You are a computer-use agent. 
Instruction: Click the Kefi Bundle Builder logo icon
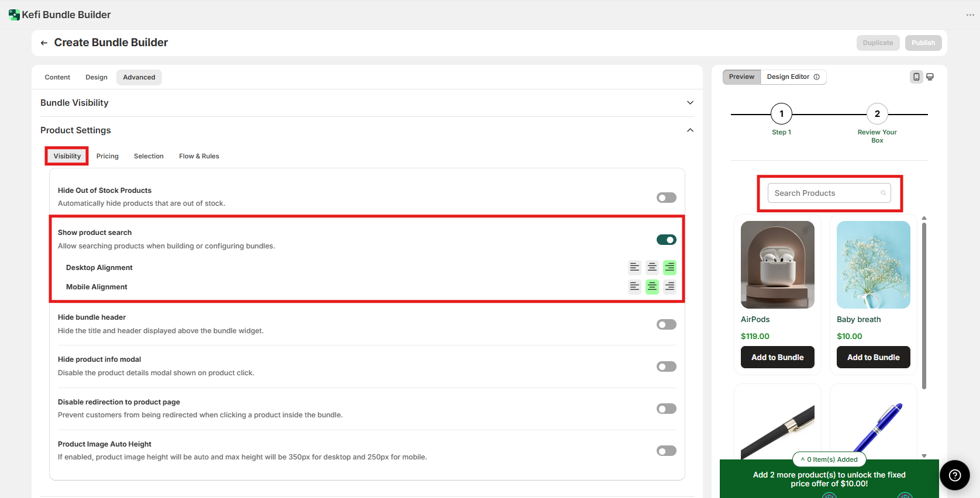pyautogui.click(x=14, y=15)
